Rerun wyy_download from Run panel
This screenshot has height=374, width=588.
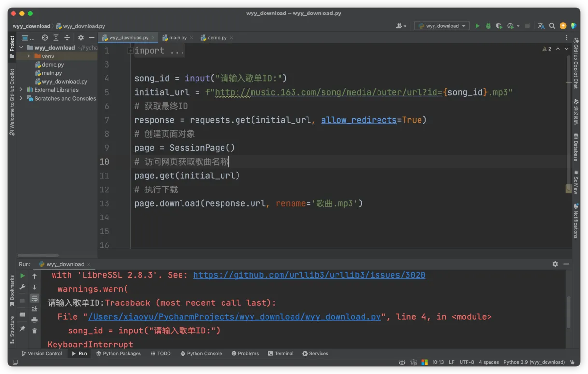click(x=22, y=276)
